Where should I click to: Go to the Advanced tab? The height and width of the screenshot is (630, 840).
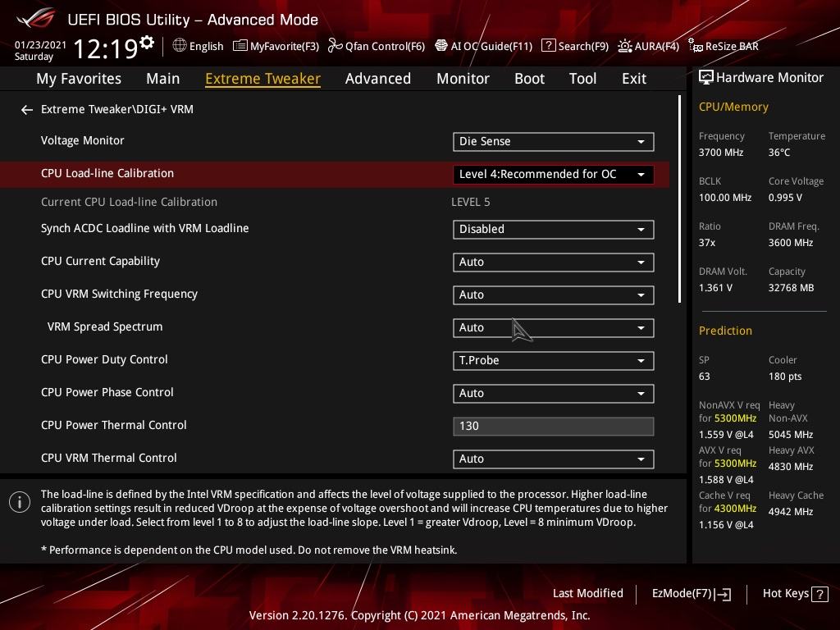(x=378, y=79)
